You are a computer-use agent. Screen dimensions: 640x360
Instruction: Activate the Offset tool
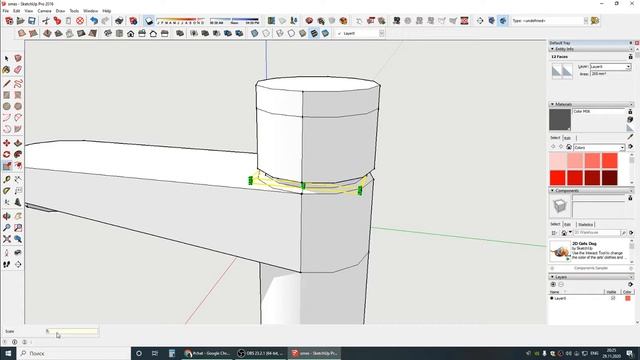[18, 166]
